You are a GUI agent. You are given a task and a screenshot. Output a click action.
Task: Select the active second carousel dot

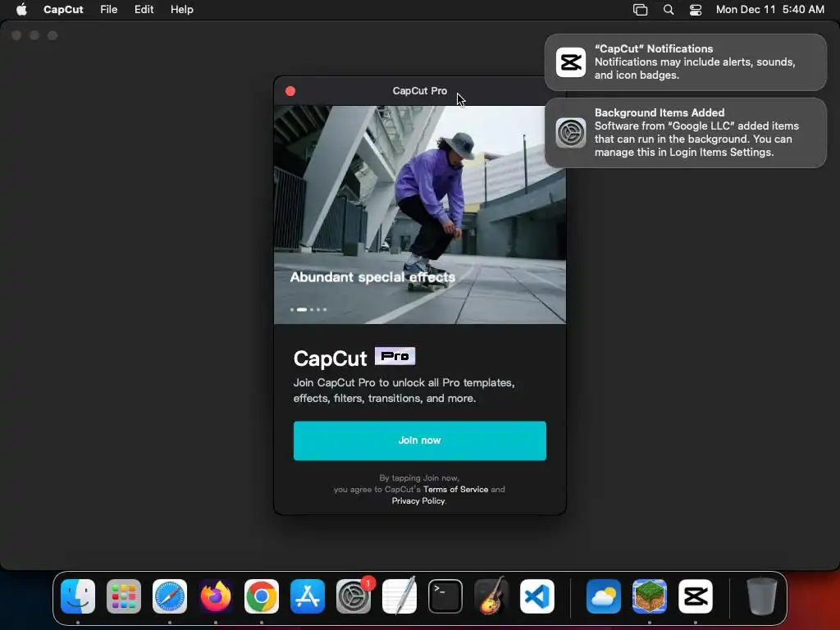pos(302,309)
